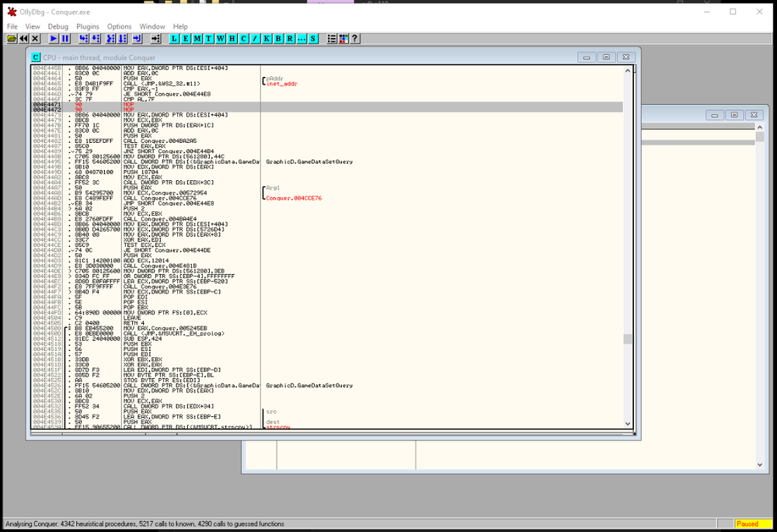Show Executable modules with E button
Image resolution: width=777 pixels, height=532 pixels.
pyautogui.click(x=186, y=38)
